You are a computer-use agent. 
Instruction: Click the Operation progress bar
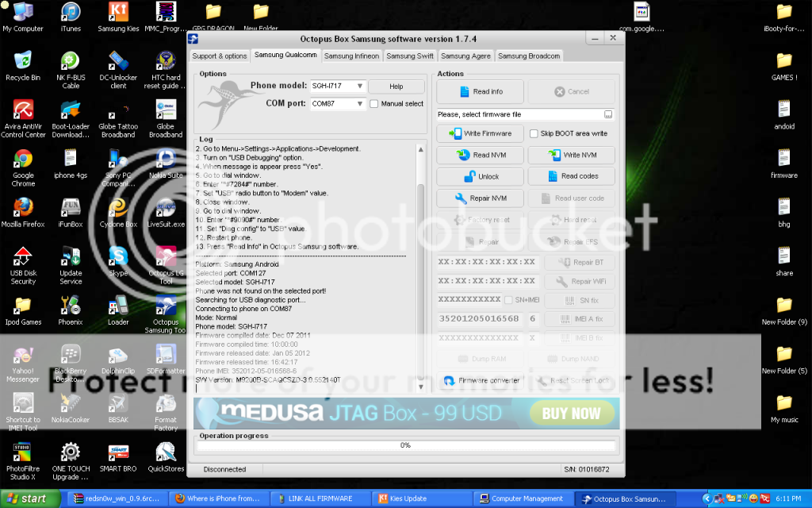(405, 445)
